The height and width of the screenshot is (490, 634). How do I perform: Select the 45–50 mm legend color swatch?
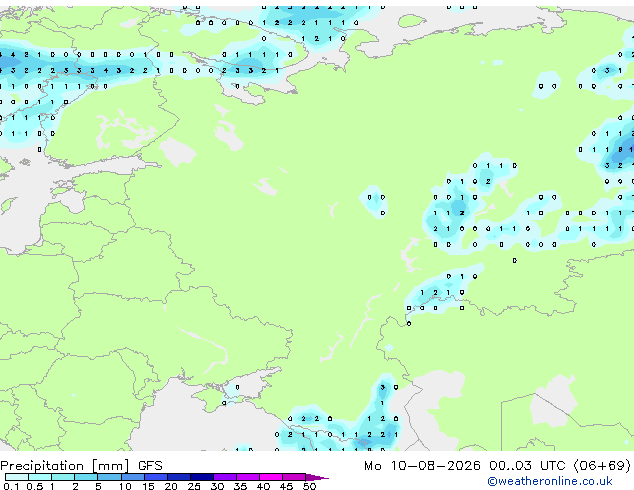(x=293, y=477)
